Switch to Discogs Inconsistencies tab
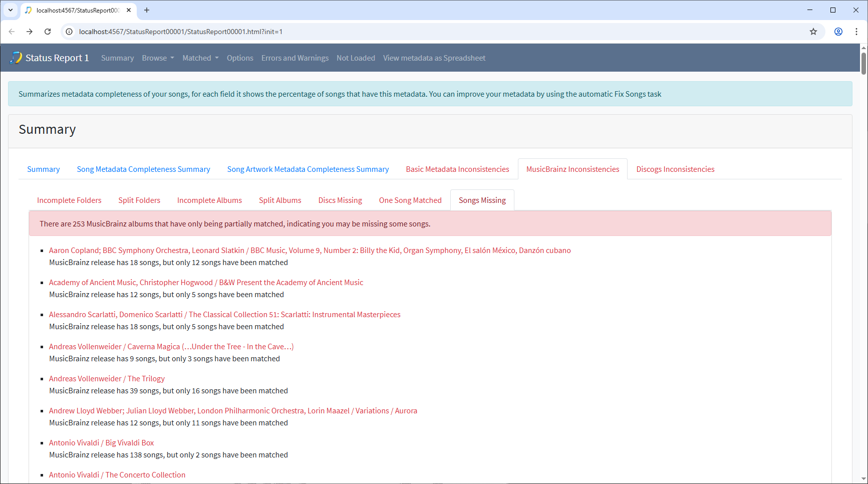 point(675,169)
